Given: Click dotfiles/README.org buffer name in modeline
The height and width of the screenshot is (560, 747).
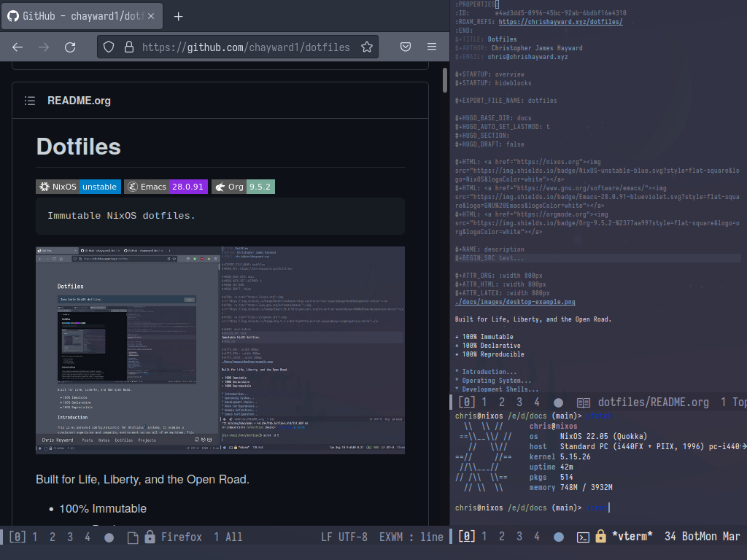Looking at the screenshot, I should click(653, 402).
